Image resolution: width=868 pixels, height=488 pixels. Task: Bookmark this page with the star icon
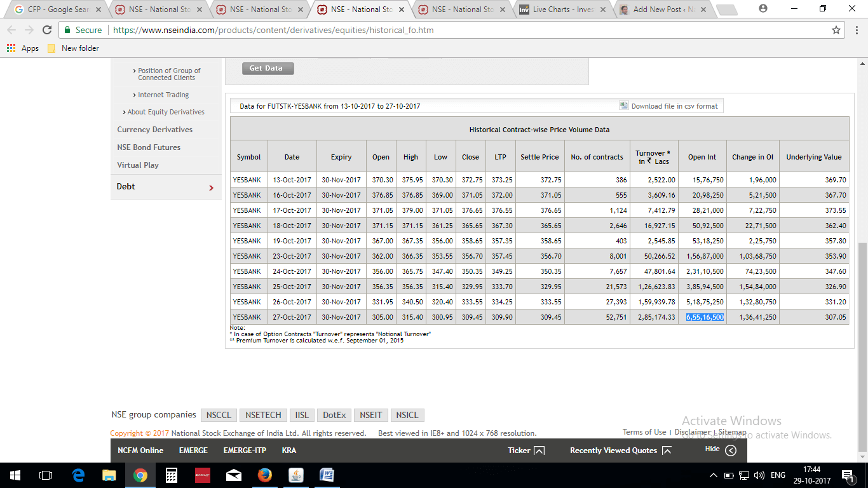tap(836, 30)
